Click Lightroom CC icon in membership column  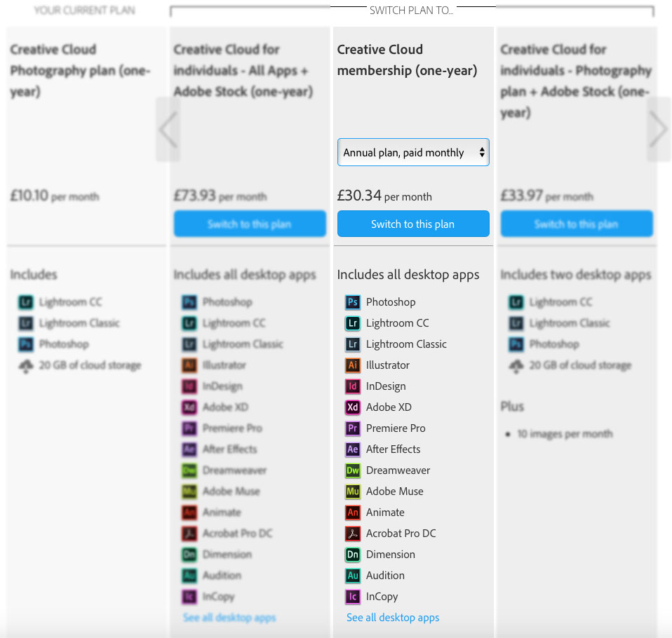click(x=352, y=323)
